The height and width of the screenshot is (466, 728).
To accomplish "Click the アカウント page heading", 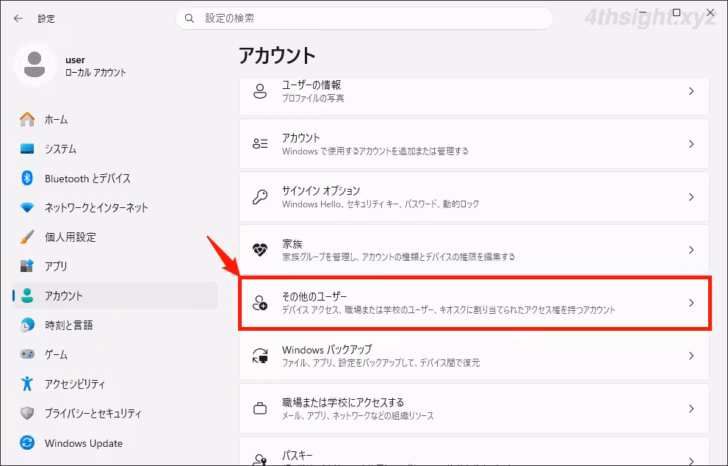I will 277,56.
